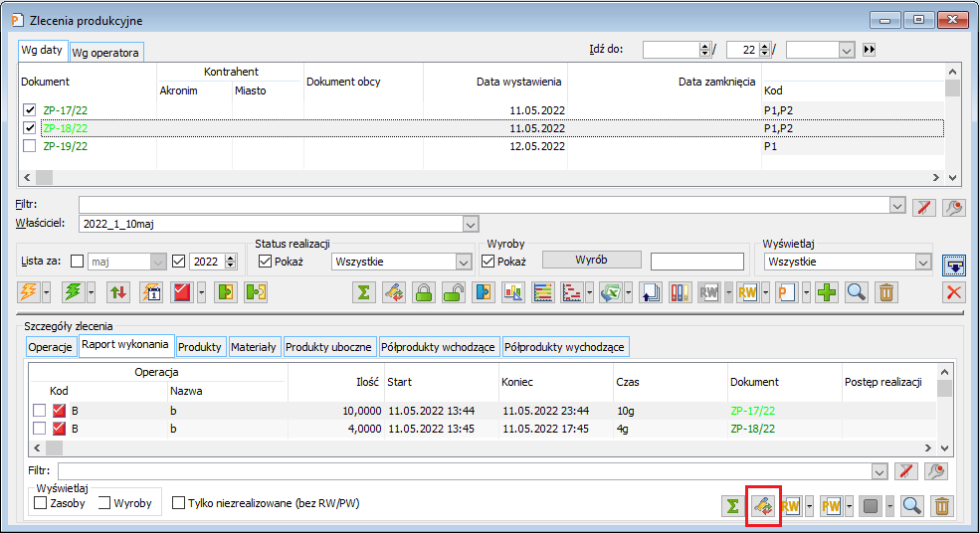The height and width of the screenshot is (534, 980).
Task: Open the Status realizacji Wszystkie dropdown
Action: click(x=463, y=262)
